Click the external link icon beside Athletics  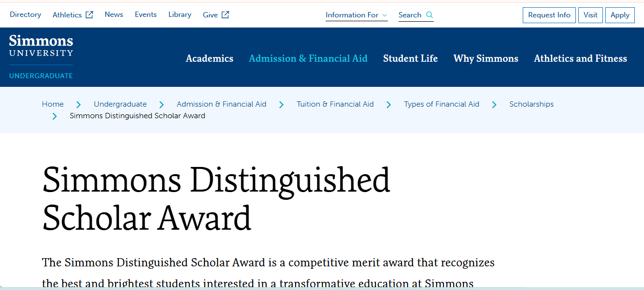pos(90,14)
